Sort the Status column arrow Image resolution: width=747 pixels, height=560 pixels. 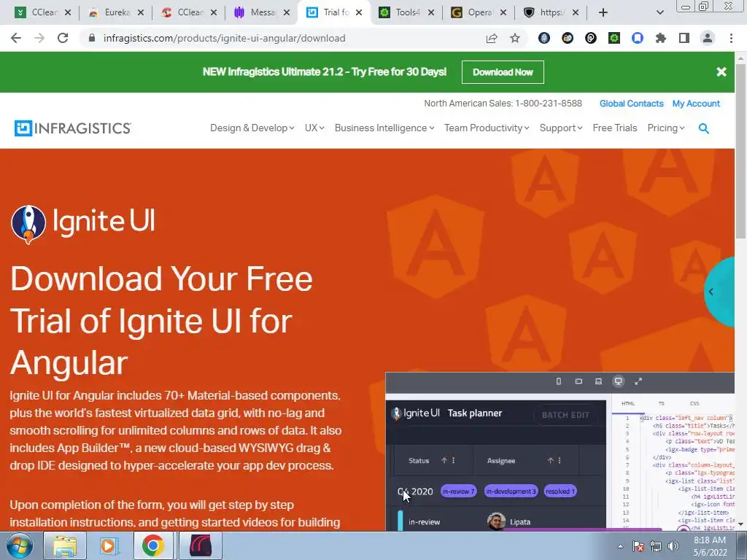click(x=444, y=461)
